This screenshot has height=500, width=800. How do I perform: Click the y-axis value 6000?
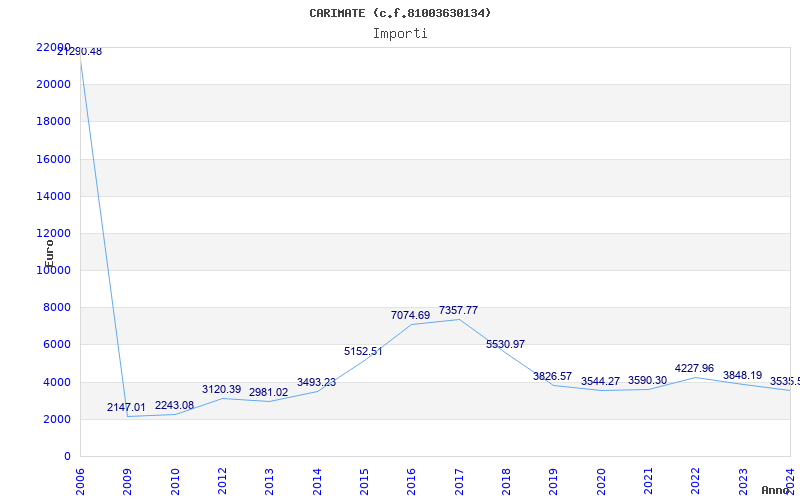56,345
